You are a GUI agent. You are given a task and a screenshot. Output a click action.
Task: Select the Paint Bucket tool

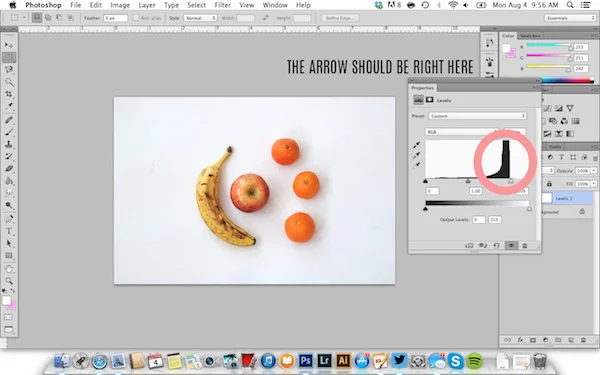click(x=8, y=181)
